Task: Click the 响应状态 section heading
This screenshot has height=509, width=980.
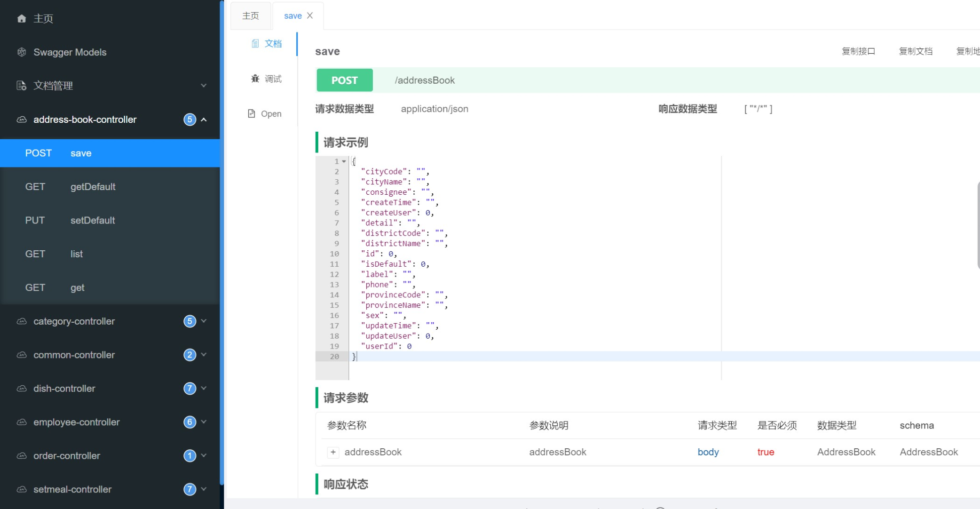Action: (x=346, y=484)
